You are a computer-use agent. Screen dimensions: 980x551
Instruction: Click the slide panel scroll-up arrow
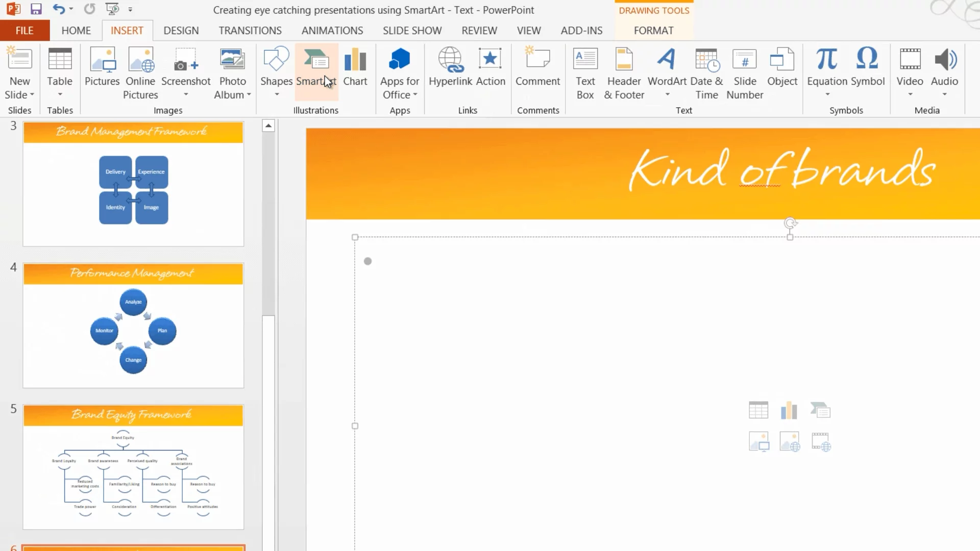[268, 126]
